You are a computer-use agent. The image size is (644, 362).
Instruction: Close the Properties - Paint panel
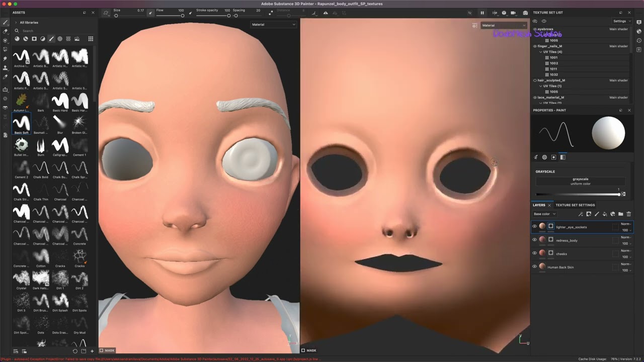coord(629,110)
